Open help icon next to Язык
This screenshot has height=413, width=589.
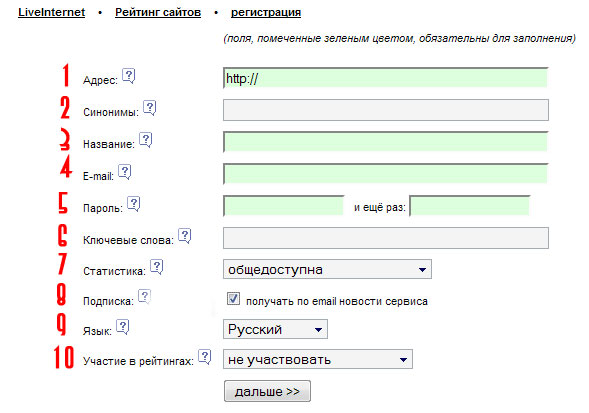coord(122,327)
